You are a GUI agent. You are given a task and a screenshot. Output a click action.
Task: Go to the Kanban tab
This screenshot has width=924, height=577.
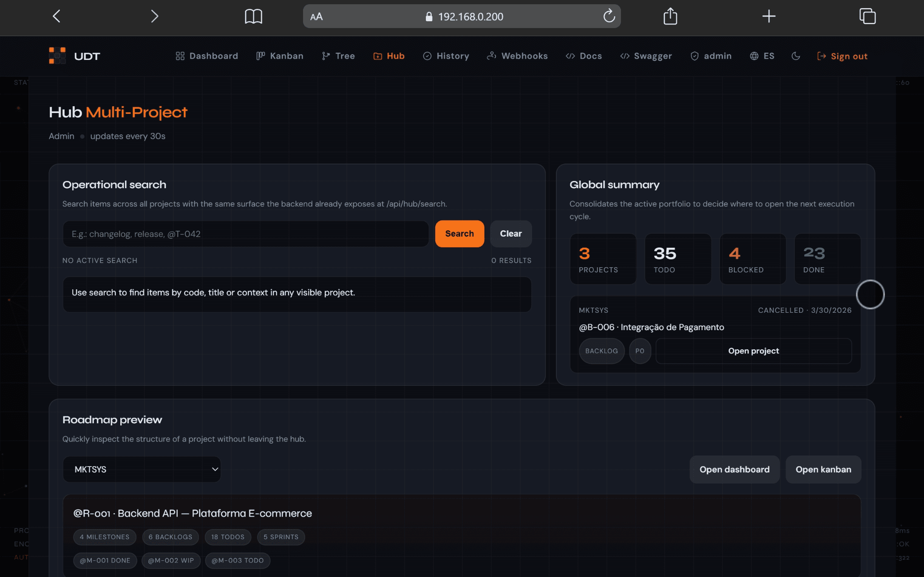point(280,56)
